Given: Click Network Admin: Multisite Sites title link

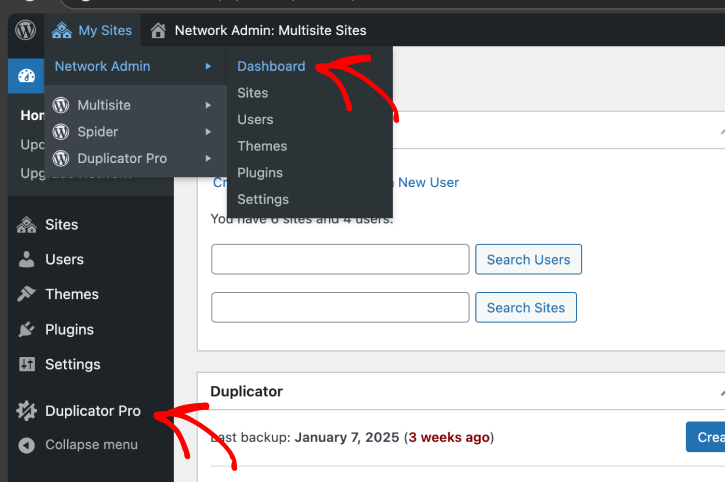Looking at the screenshot, I should [x=270, y=31].
